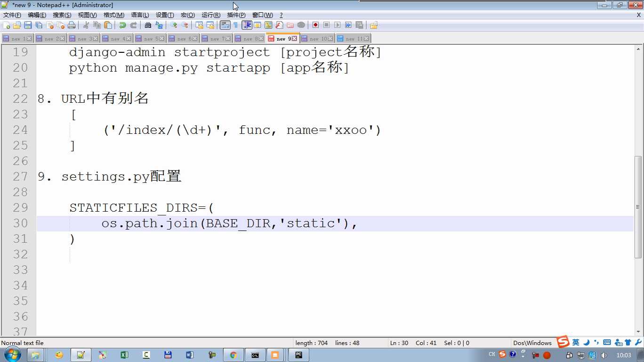Click line number 24 in the margin
This screenshot has width=644, height=362.
pyautogui.click(x=20, y=130)
